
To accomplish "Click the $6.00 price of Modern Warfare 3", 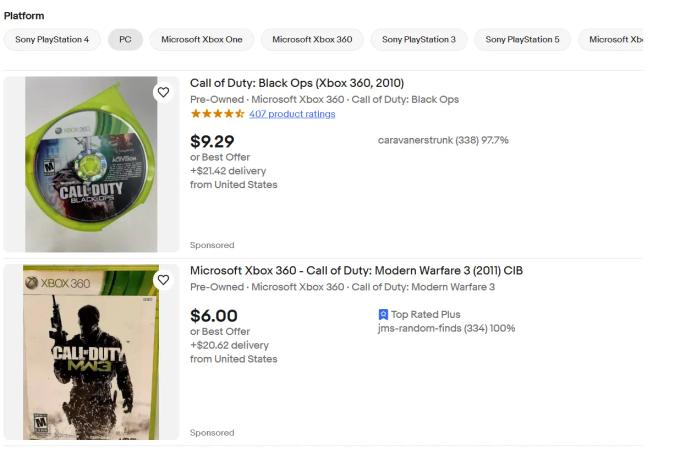I will tap(214, 316).
